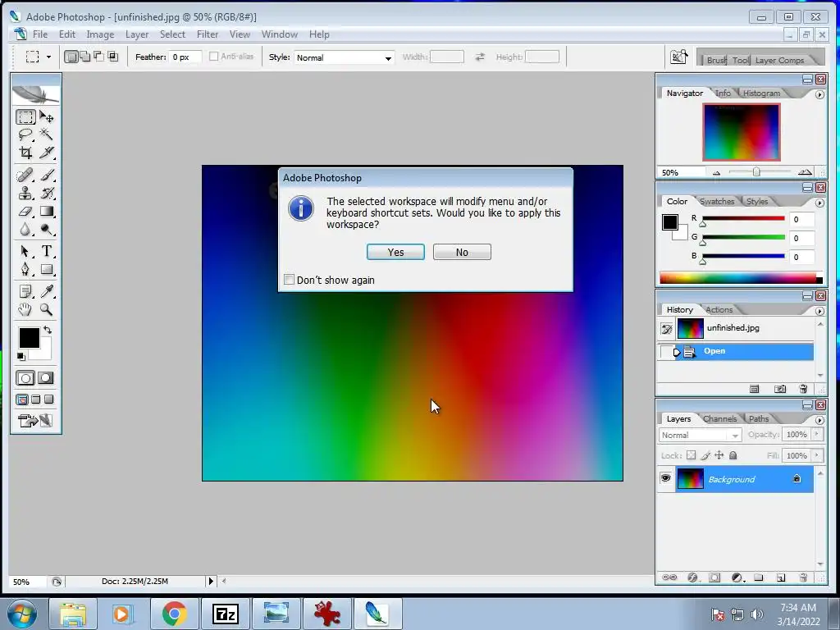Select the Zoom tool
Screen dimensions: 840x630
coord(47,309)
